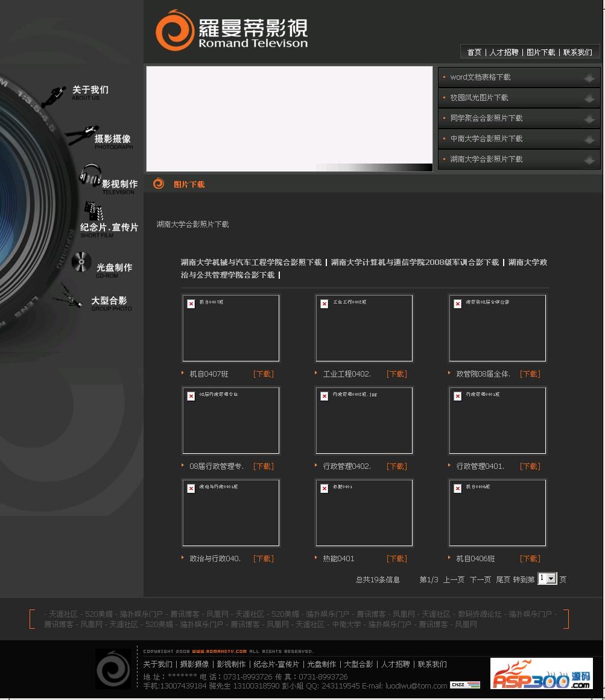Open thumbnail image of 机自0406班

498,513
